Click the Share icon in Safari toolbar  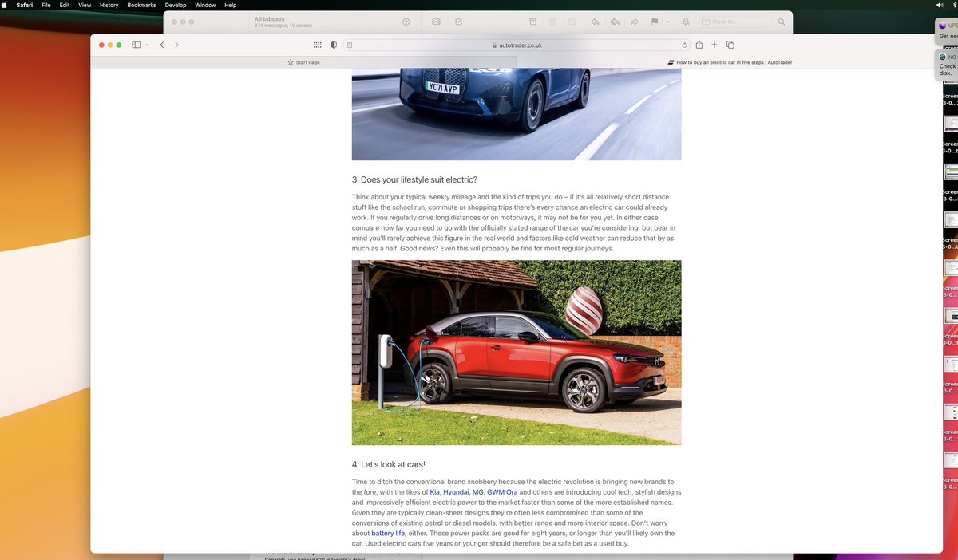pos(699,45)
